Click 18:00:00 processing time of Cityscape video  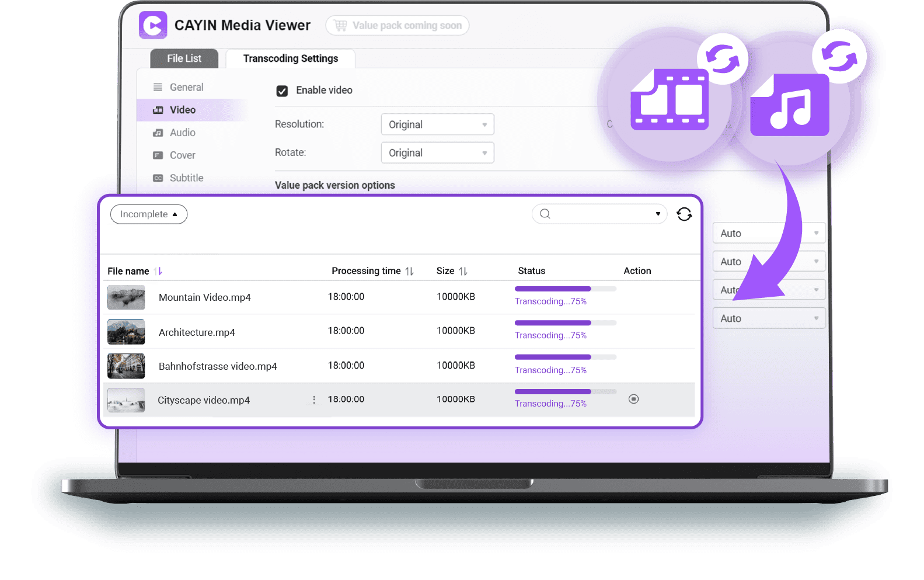tap(346, 400)
